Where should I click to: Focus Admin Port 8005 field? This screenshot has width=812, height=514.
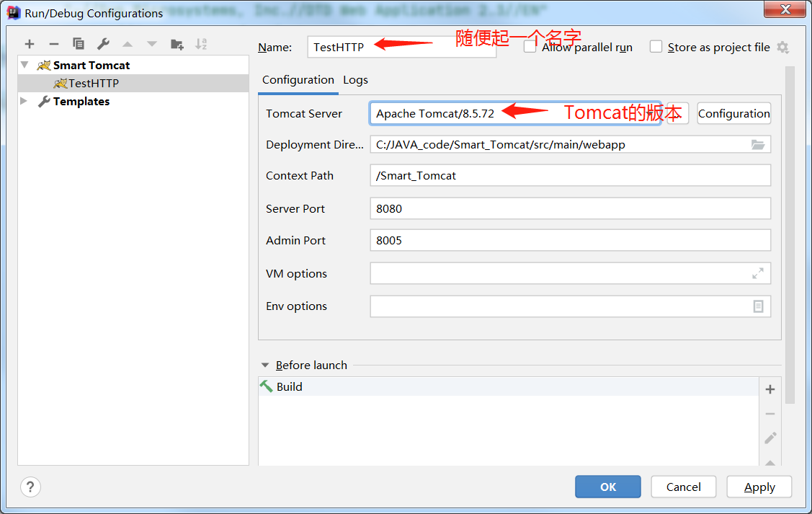click(570, 241)
